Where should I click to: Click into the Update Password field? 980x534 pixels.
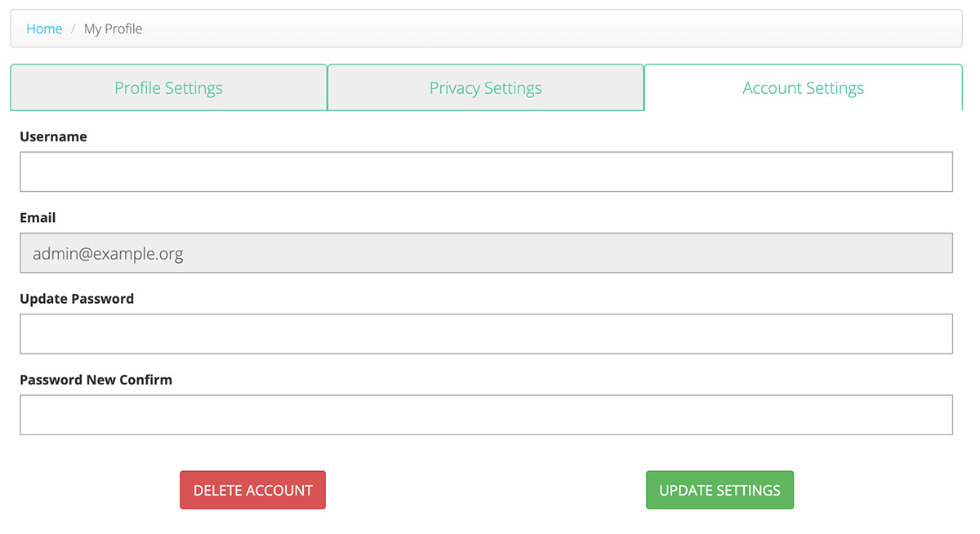486,334
